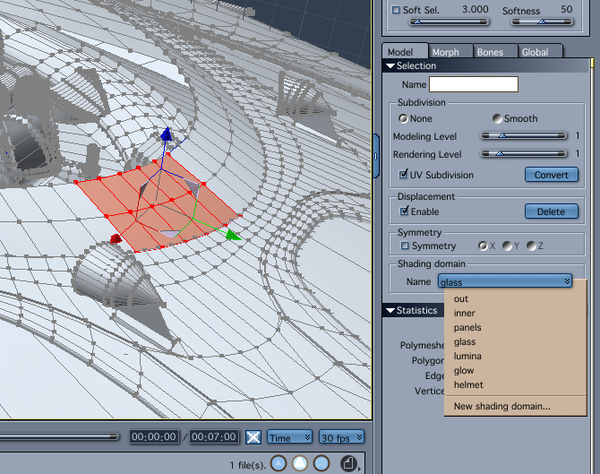Screen dimensions: 600x474
Task: Select 'glow' shading domain
Action: click(515, 370)
